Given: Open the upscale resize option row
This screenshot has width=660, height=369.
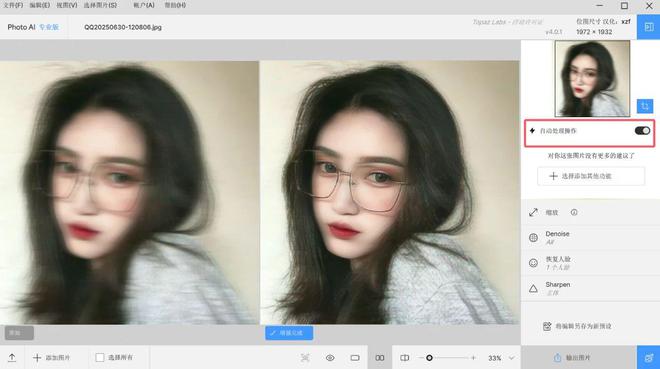Looking at the screenshot, I should pyautogui.click(x=591, y=212).
